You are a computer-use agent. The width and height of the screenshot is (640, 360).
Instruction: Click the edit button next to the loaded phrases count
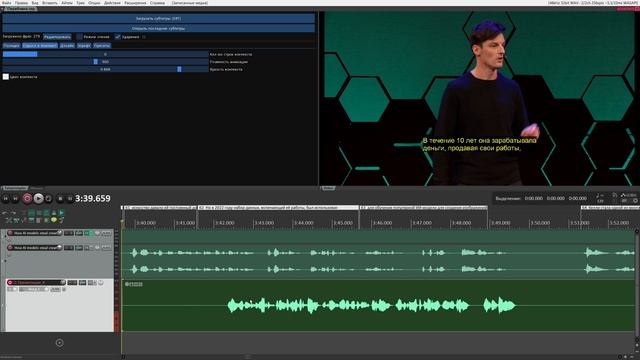(57, 37)
